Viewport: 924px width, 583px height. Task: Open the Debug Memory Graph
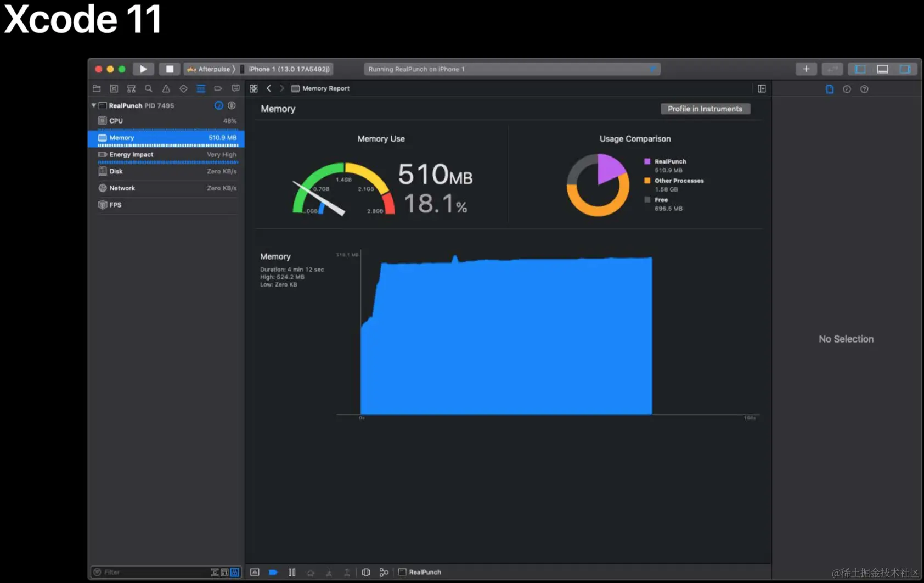click(384, 572)
